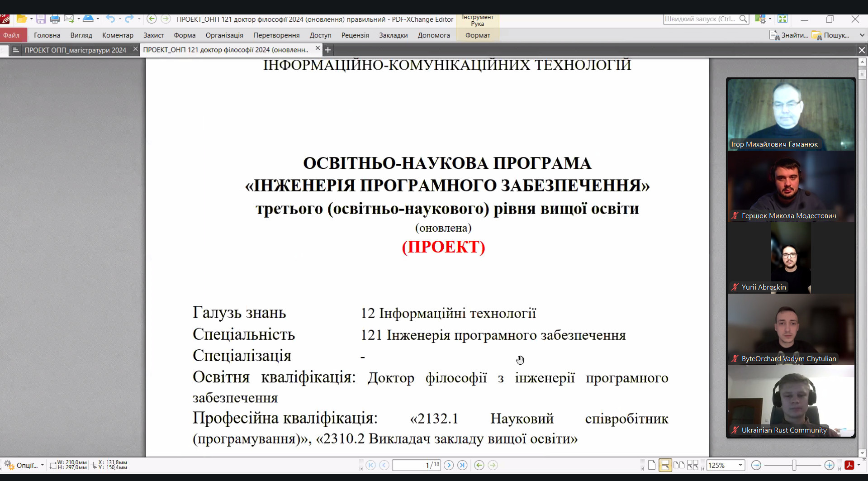This screenshot has height=481, width=868.
Task: Jump to the last page
Action: coord(462,465)
